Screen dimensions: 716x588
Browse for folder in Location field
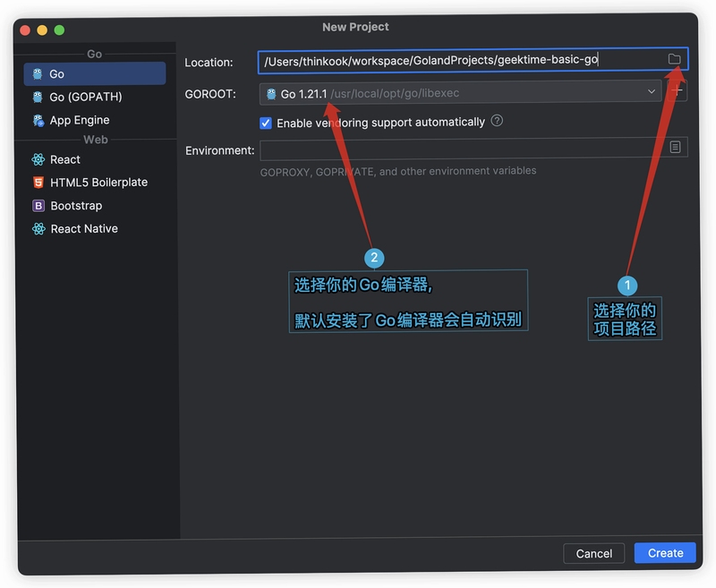tap(674, 59)
